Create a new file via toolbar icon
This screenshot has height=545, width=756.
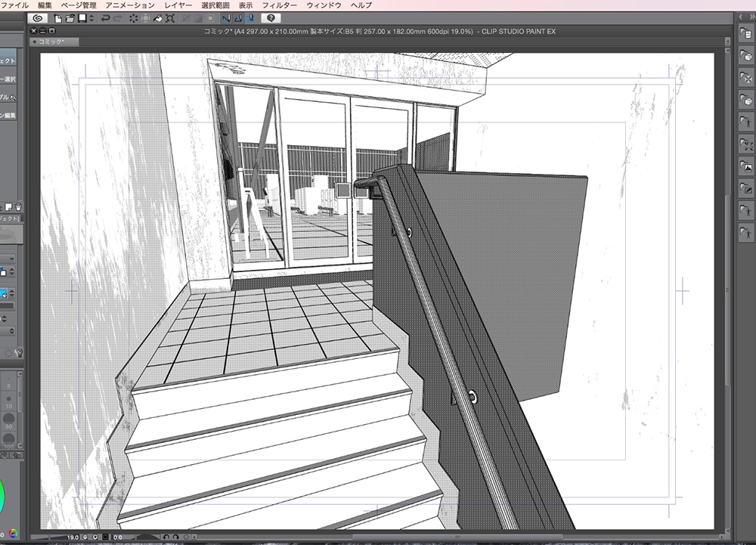click(58, 17)
